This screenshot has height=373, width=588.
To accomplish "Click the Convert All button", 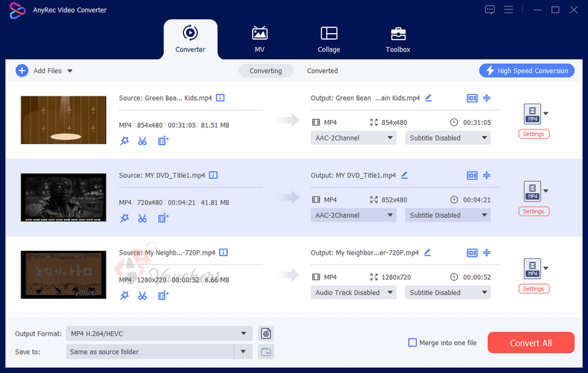I will 531,343.
